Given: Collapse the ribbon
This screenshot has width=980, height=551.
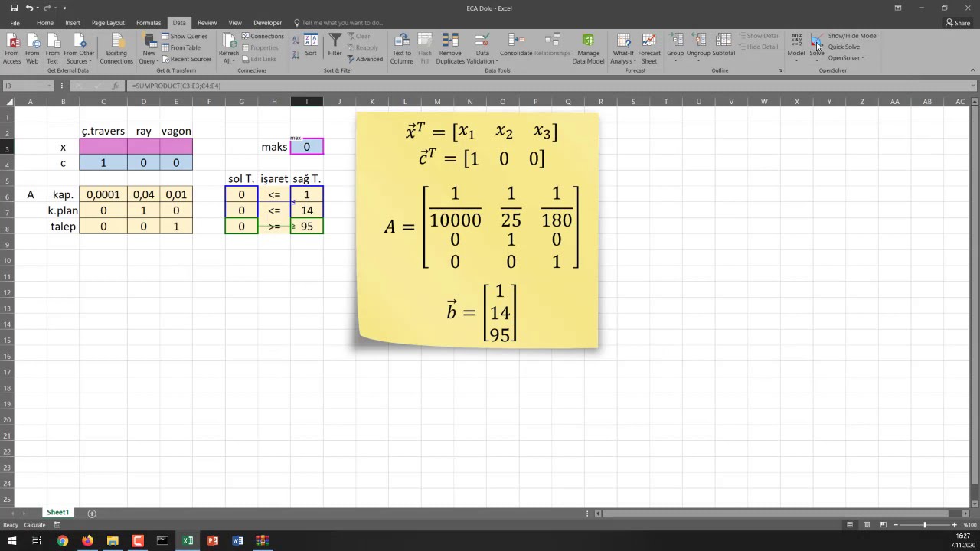Looking at the screenshot, I should pos(972,70).
